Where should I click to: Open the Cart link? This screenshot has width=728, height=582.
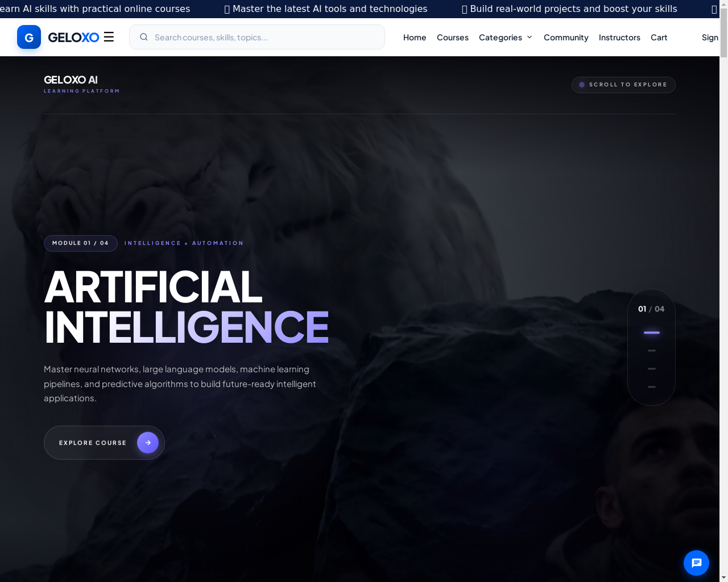pos(659,37)
